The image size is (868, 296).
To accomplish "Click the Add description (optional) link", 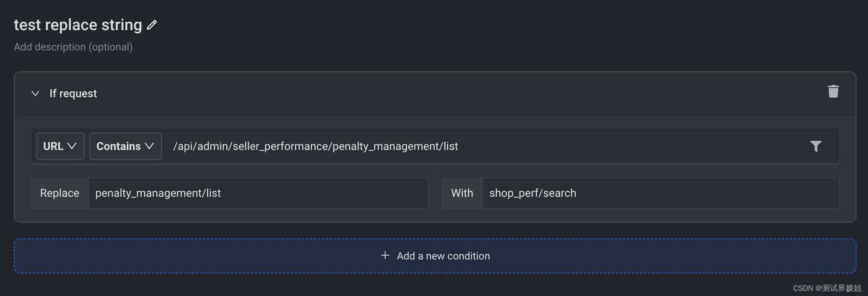I will pos(73,47).
